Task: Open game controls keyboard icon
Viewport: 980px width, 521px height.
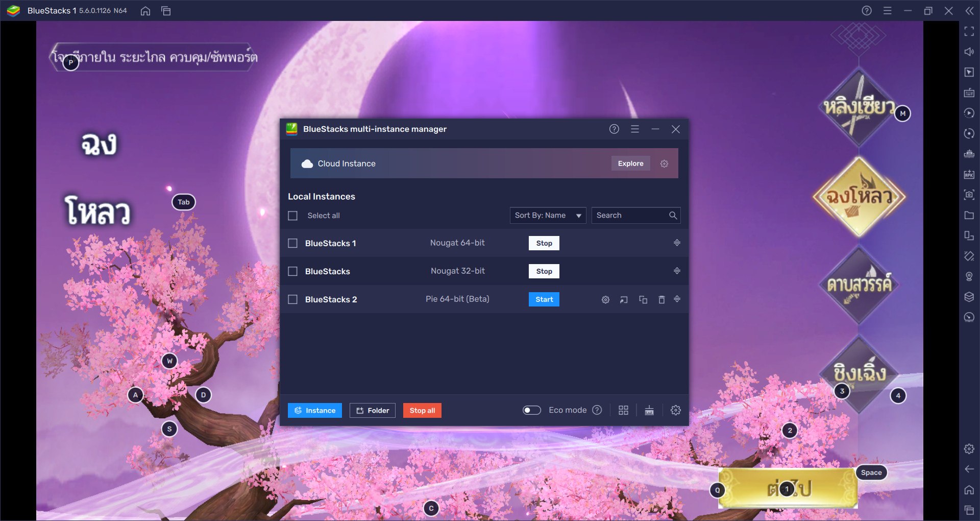Action: [969, 93]
